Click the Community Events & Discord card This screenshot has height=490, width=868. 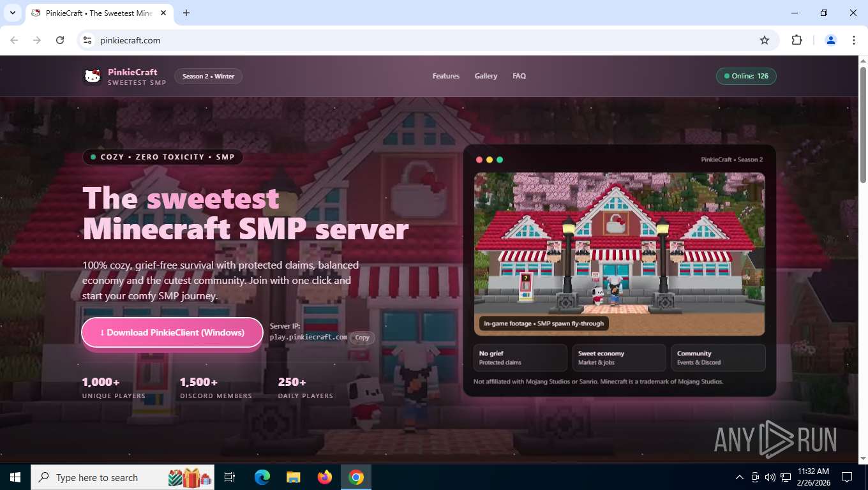coord(718,358)
